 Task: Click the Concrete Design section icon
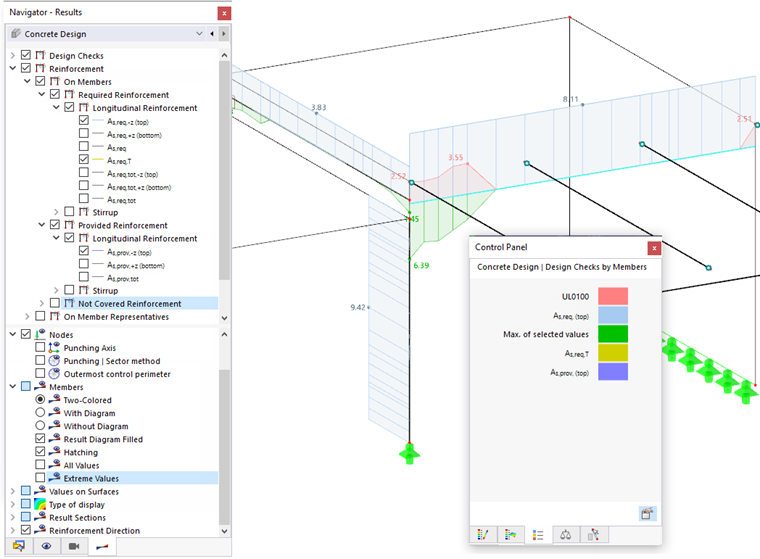click(x=16, y=33)
